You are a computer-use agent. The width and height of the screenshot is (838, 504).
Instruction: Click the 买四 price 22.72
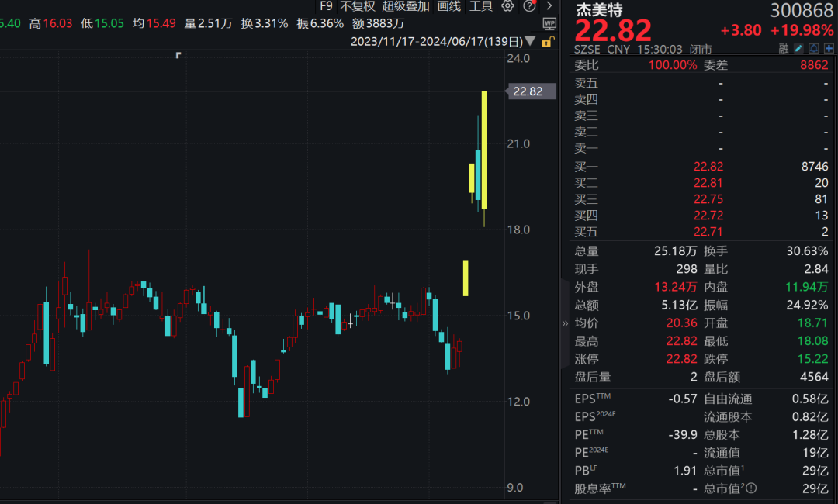tap(708, 216)
